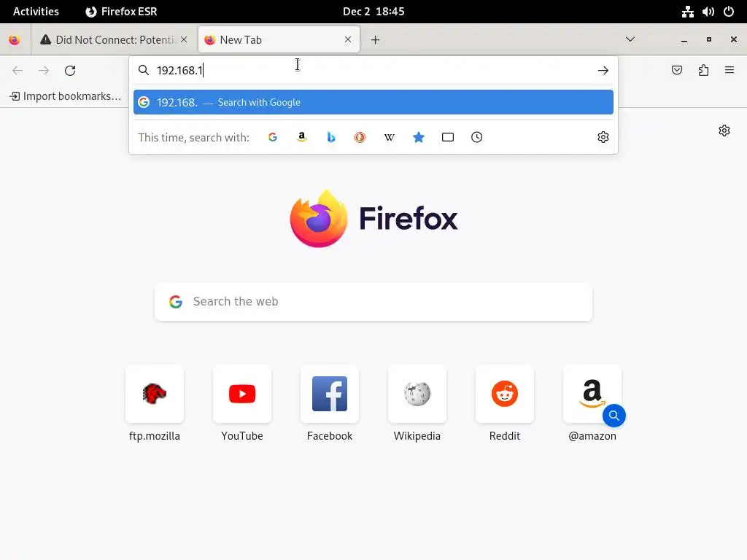The height and width of the screenshot is (560, 747).
Task: Open search settings gear in dropdown
Action: click(x=603, y=137)
